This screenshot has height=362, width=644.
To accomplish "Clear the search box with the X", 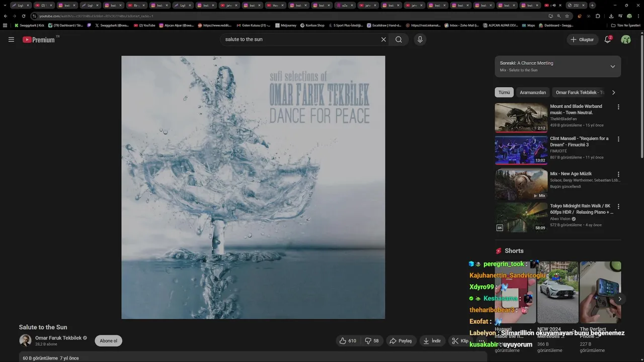I will click(383, 39).
